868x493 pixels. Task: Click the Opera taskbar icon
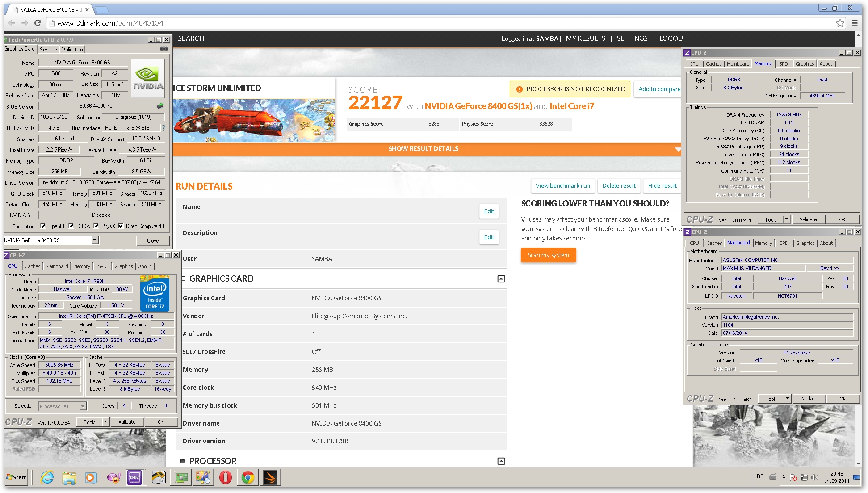click(226, 478)
